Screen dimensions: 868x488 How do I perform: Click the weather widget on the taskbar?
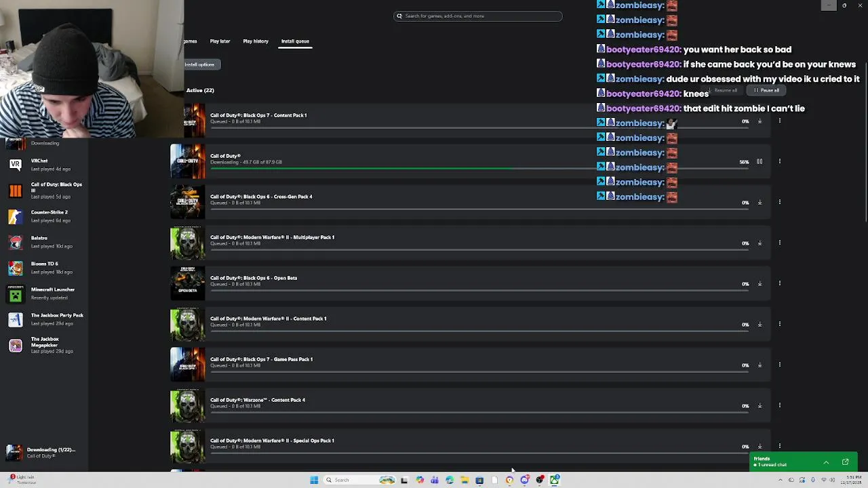(20, 480)
